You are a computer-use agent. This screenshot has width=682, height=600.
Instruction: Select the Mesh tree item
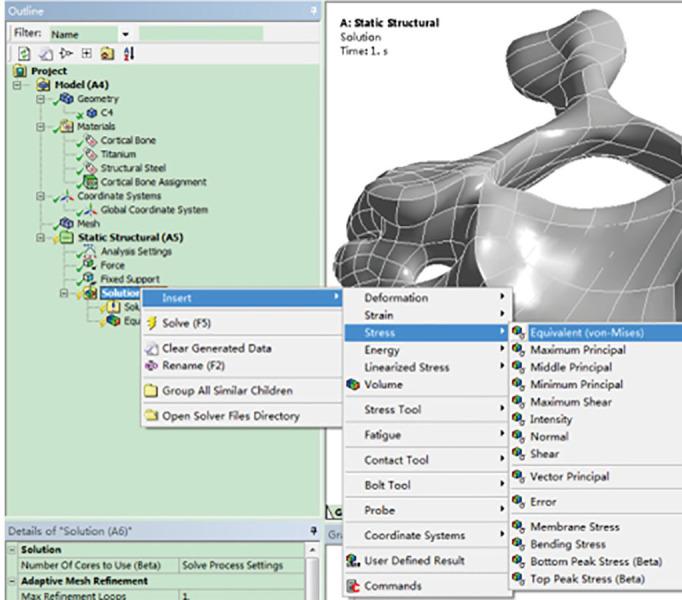[x=88, y=224]
